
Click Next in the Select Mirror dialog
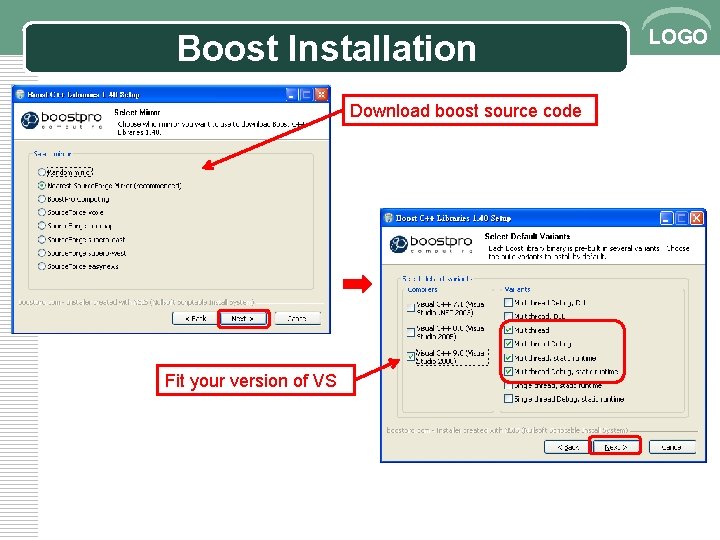pyautogui.click(x=243, y=318)
